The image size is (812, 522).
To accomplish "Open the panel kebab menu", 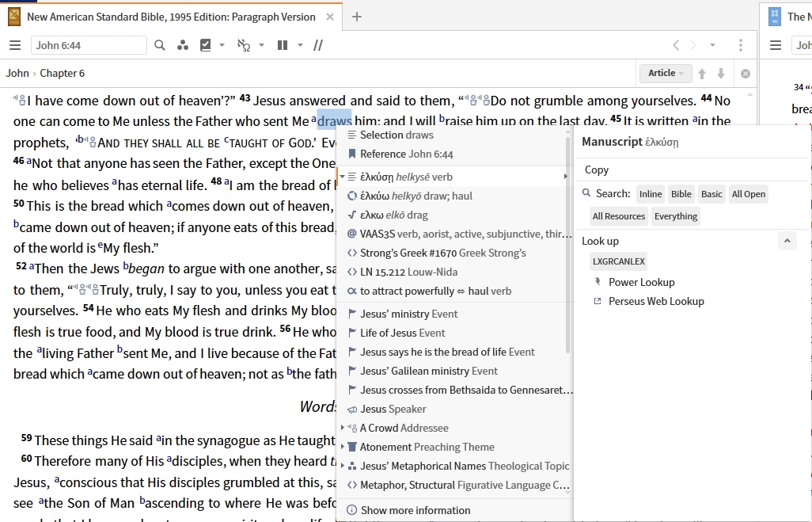I will [x=741, y=46].
